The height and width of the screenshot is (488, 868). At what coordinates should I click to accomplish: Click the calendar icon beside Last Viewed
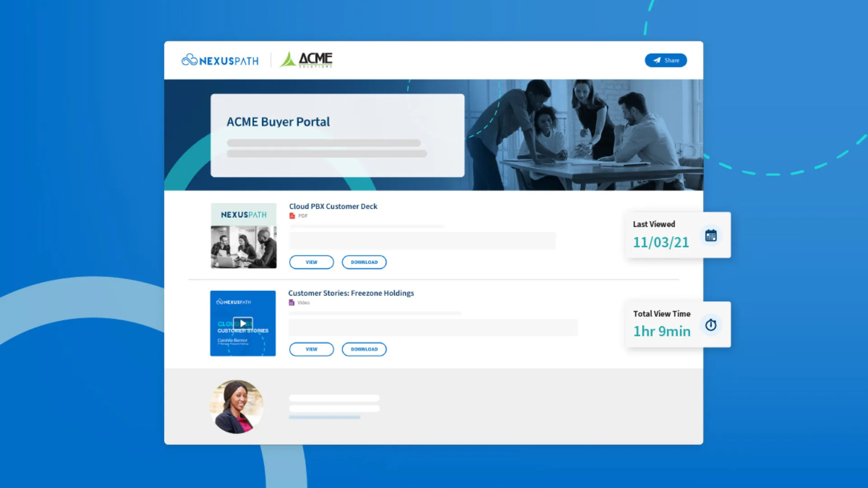[711, 235]
